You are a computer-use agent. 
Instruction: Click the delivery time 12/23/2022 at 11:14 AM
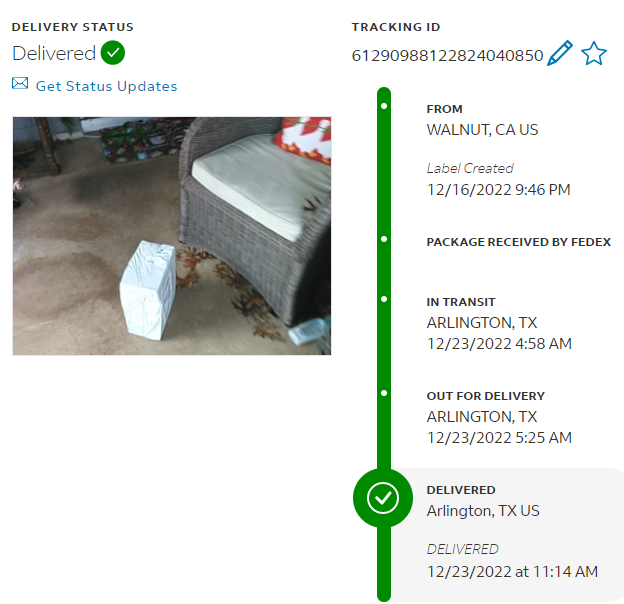512,572
